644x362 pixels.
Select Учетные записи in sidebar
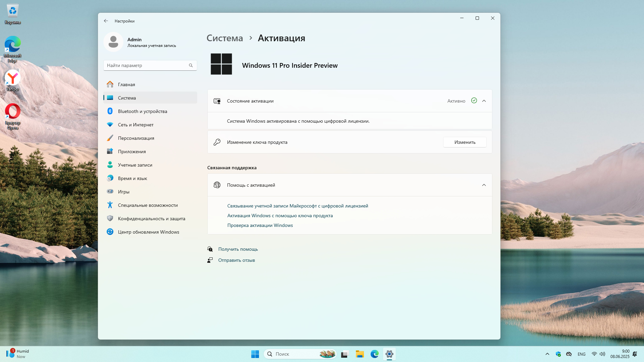point(135,165)
